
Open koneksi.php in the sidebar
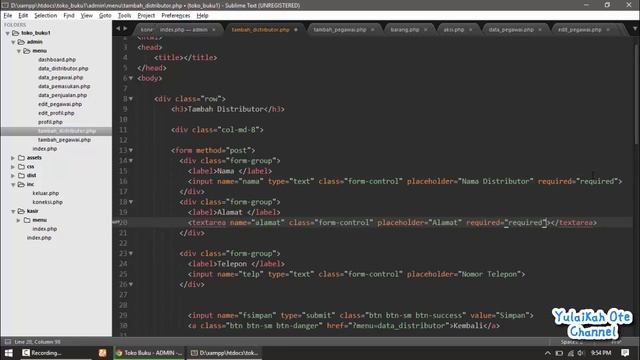[x=48, y=202]
